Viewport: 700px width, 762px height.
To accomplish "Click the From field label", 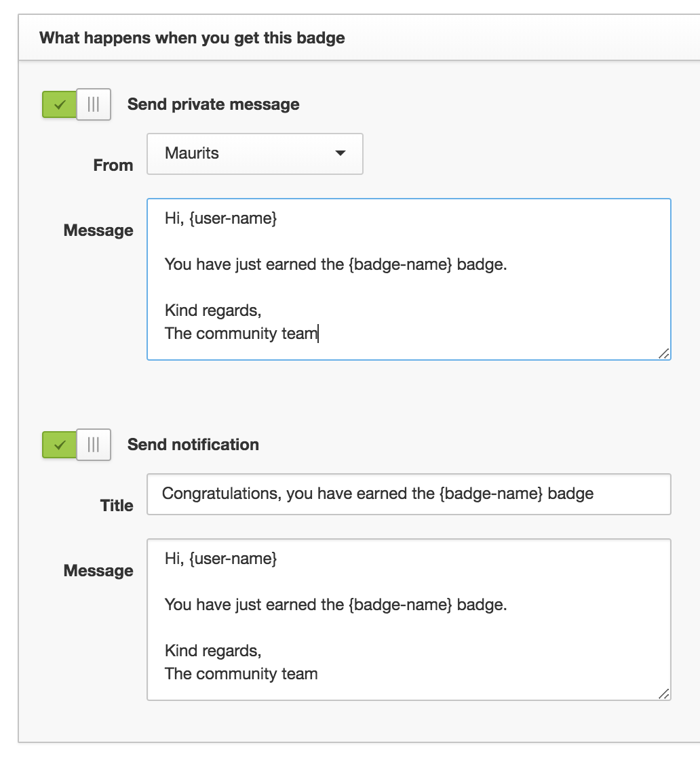I will click(x=113, y=165).
